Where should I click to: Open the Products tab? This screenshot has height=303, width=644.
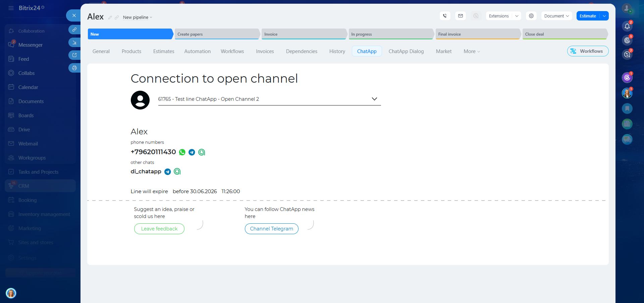(x=131, y=51)
